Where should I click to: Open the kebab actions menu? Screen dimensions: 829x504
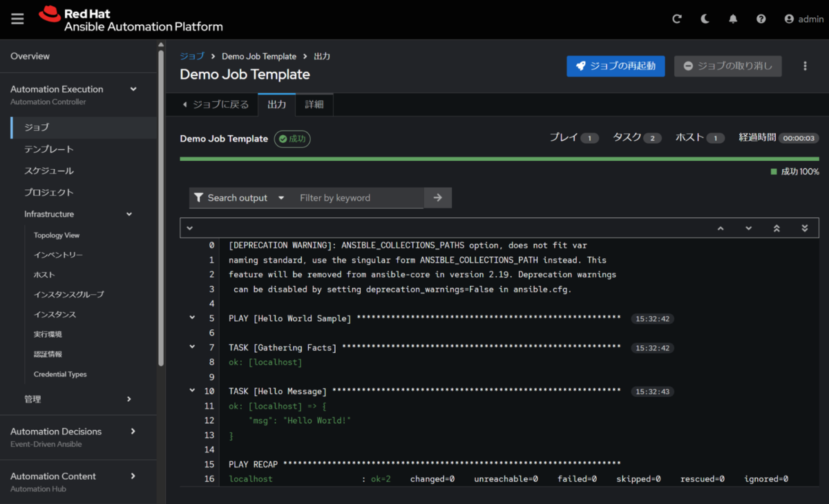805,66
